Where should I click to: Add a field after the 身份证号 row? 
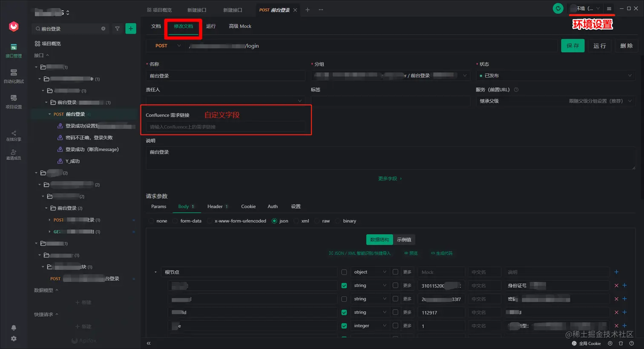(x=624, y=286)
